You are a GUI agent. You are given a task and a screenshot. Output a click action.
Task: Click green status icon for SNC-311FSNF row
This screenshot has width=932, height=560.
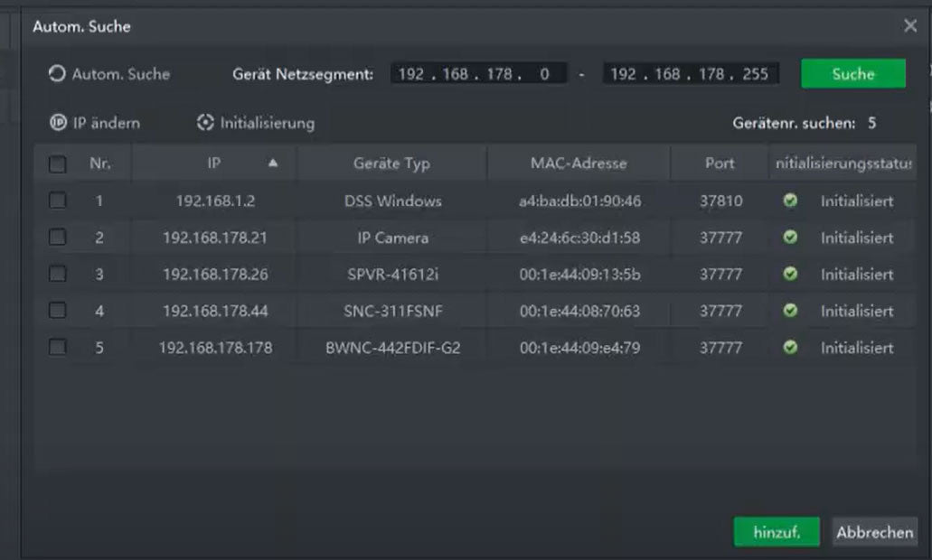click(x=790, y=311)
